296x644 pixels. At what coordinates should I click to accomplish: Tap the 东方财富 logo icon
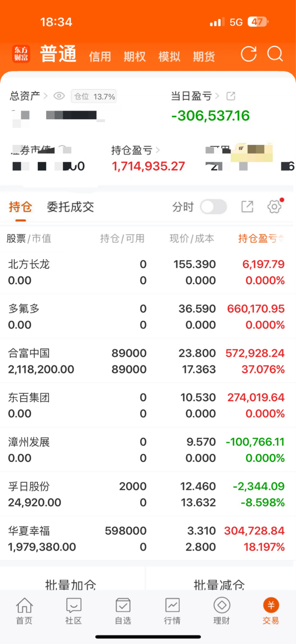tap(21, 54)
